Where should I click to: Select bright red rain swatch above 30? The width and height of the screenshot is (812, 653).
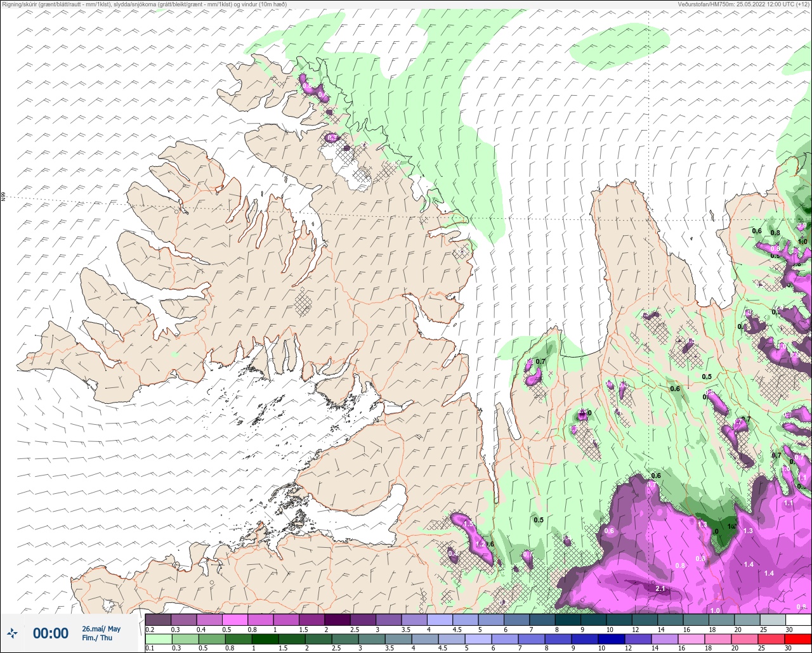799,638
